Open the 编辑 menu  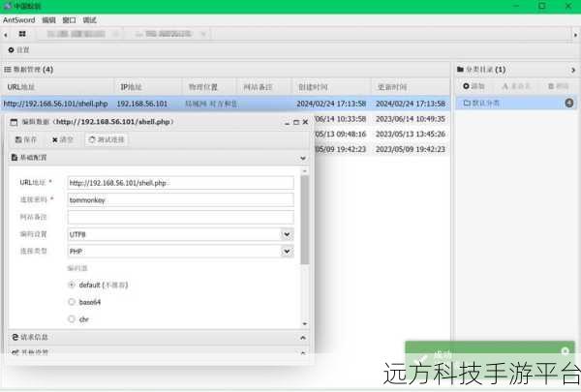[48, 20]
